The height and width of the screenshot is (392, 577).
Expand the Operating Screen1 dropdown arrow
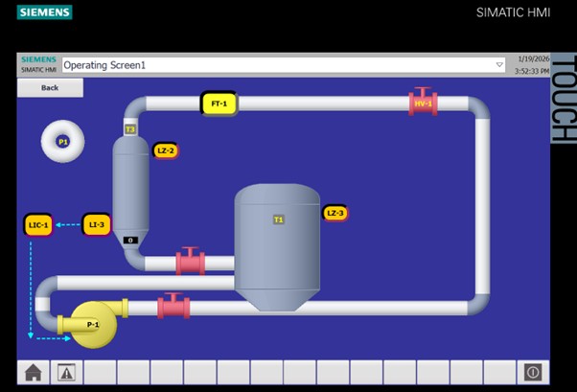point(499,65)
